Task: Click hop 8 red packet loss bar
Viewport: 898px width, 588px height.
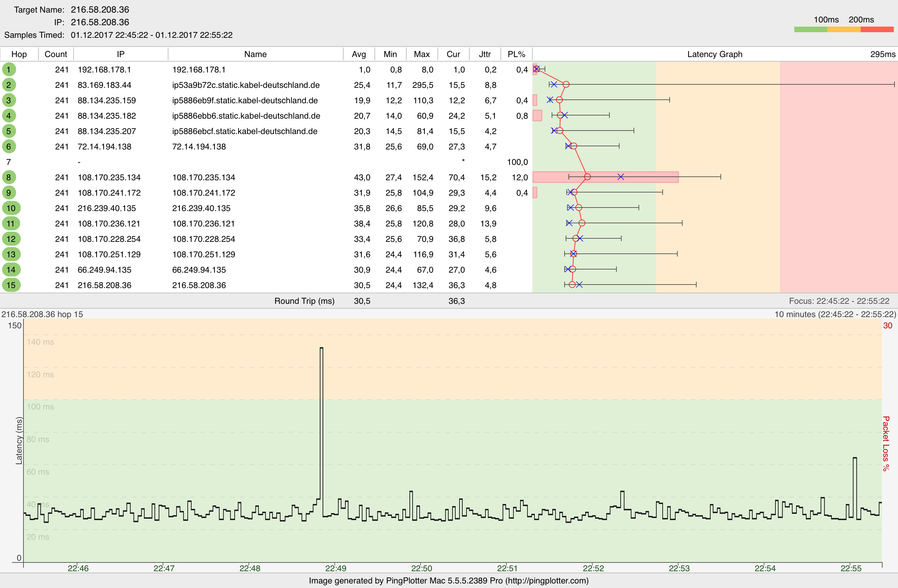Action: pyautogui.click(x=605, y=177)
